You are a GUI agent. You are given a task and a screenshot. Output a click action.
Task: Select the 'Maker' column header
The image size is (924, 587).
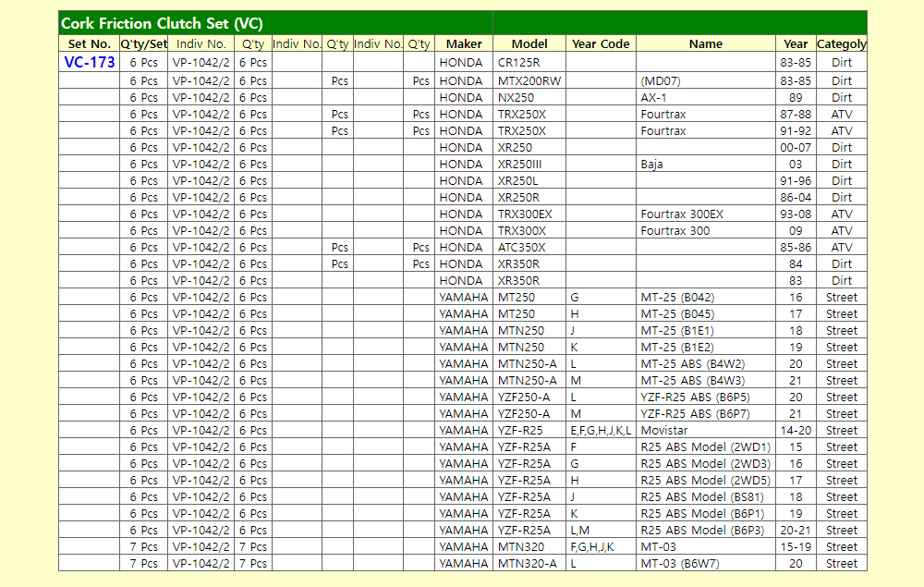pyautogui.click(x=464, y=44)
